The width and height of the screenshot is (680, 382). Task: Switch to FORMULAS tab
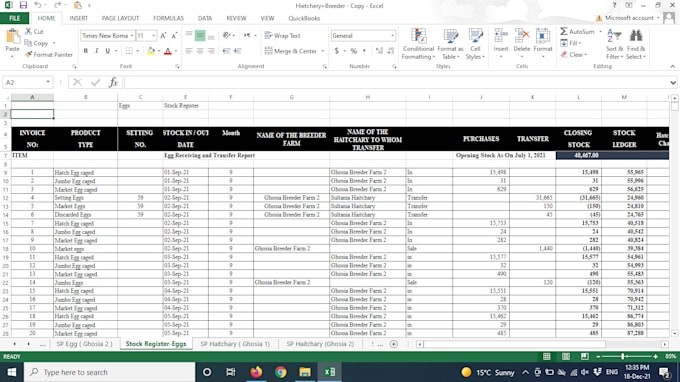click(x=168, y=18)
